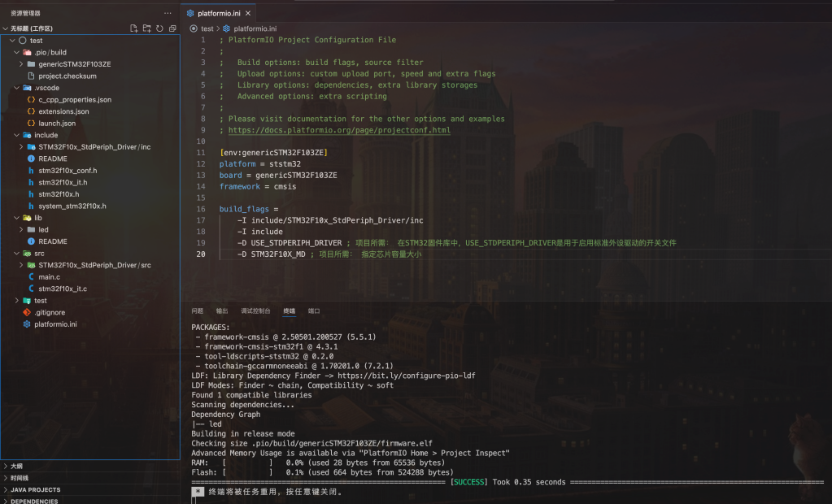Open stm32f10x_it.c source file
The height and width of the screenshot is (504, 832).
63,289
